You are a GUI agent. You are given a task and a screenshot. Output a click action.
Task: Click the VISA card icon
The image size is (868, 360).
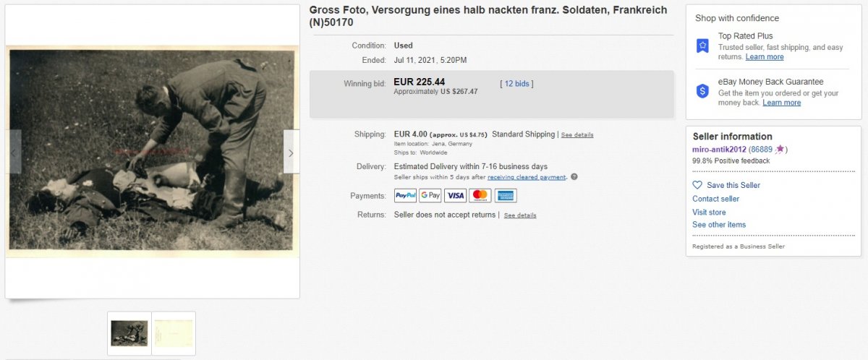(455, 195)
